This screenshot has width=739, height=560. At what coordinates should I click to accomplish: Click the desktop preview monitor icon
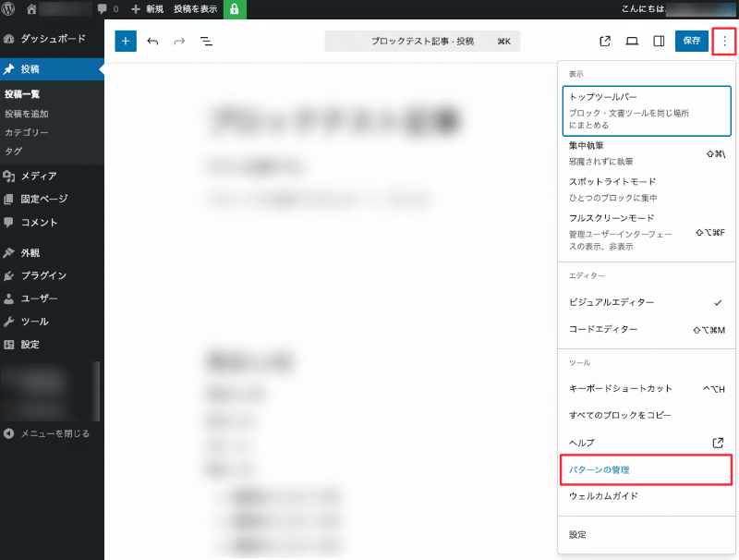[633, 41]
